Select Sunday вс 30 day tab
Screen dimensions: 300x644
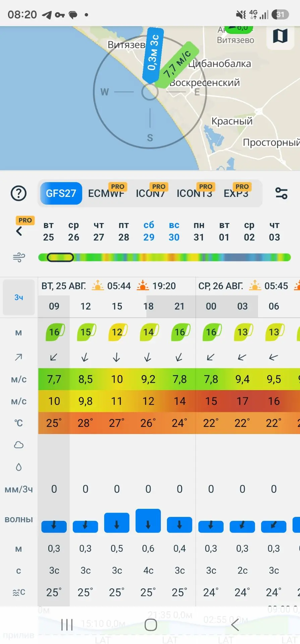(x=174, y=231)
